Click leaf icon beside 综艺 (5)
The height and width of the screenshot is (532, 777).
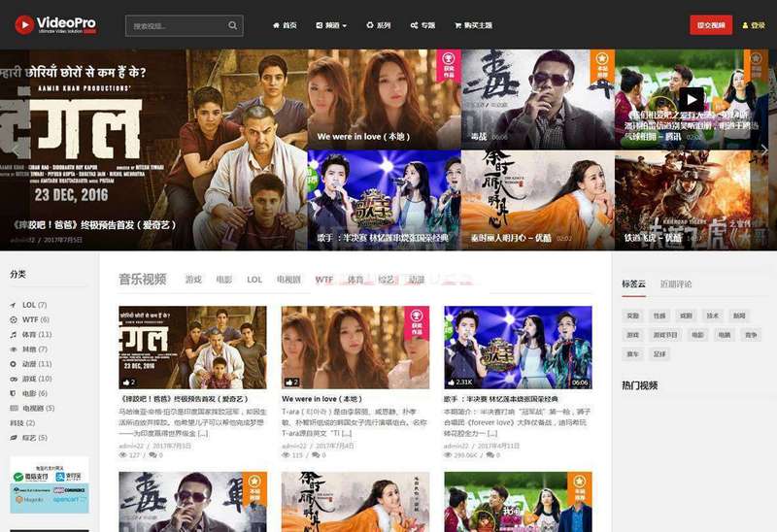coord(14,438)
